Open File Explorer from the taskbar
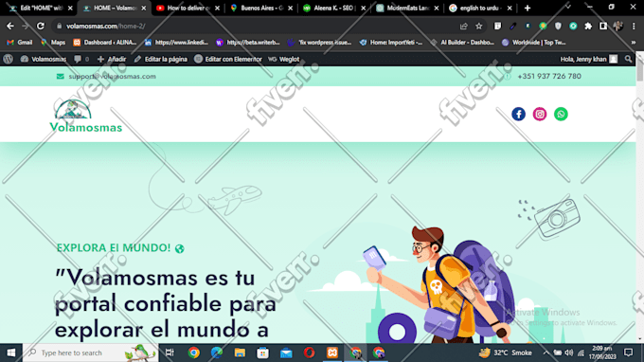This screenshot has height=362, width=644. pos(240,353)
